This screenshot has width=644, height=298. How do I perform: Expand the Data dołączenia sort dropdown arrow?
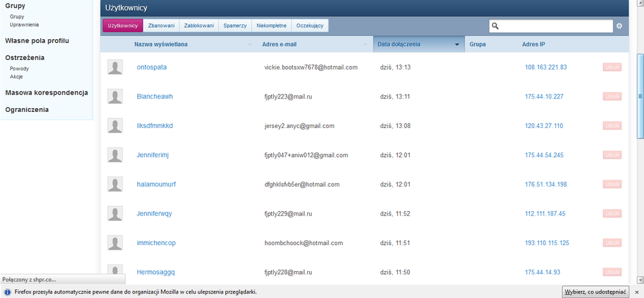(x=457, y=45)
